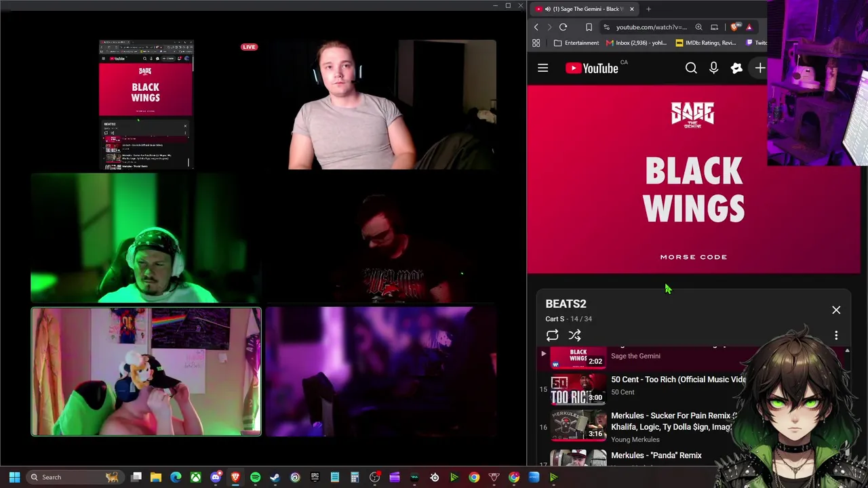
Task: Open the YouTube guide hamburger menu
Action: point(542,68)
